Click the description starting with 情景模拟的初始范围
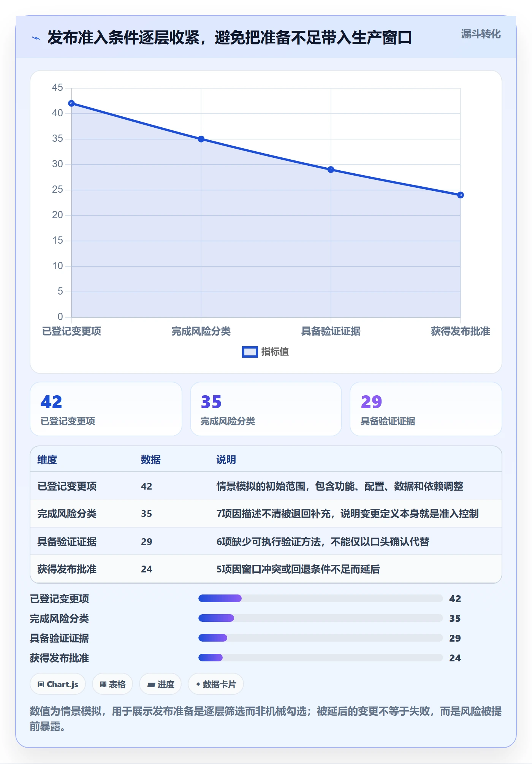Viewport: 532px width, 764px height. click(340, 486)
